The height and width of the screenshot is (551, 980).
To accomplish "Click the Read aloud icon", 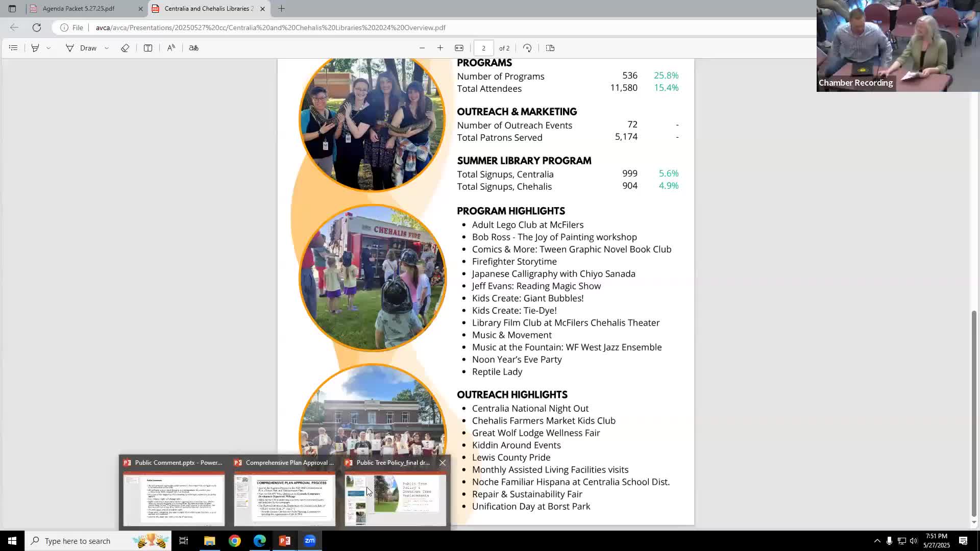I will (x=171, y=48).
